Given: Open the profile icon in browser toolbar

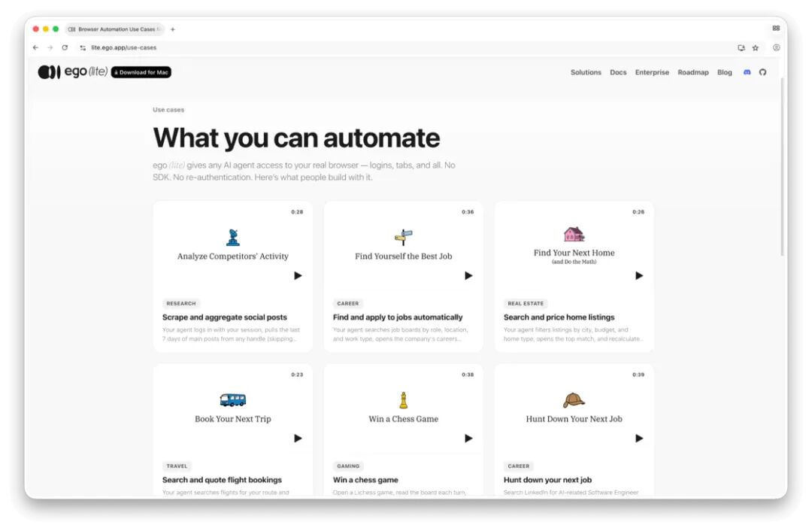Looking at the screenshot, I should (776, 47).
